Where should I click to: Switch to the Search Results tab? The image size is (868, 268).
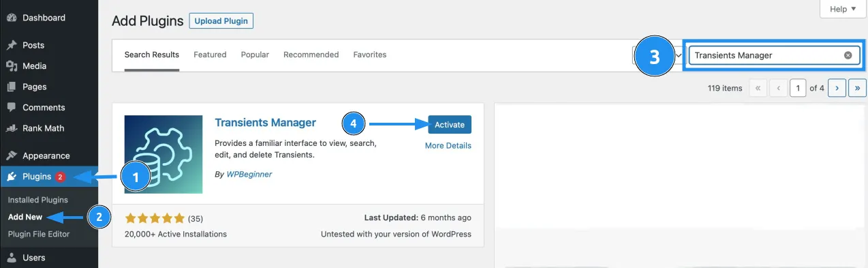[x=152, y=55]
